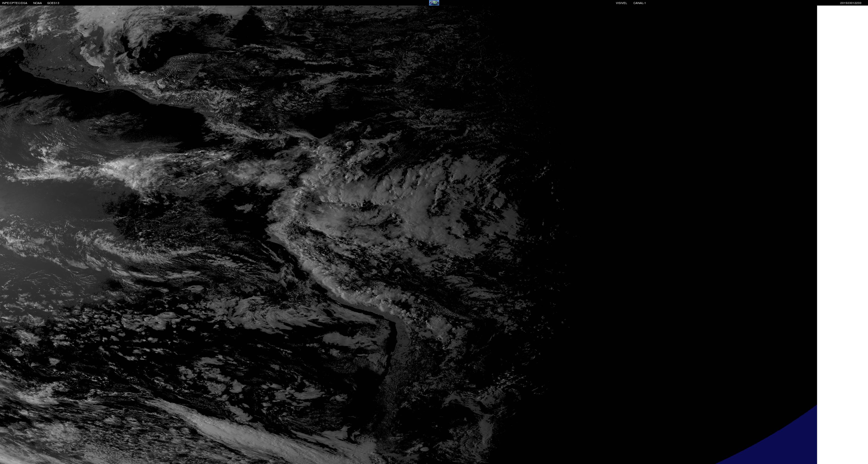
Task: Click the 201503012200 timestamp text
Action: [850, 3]
